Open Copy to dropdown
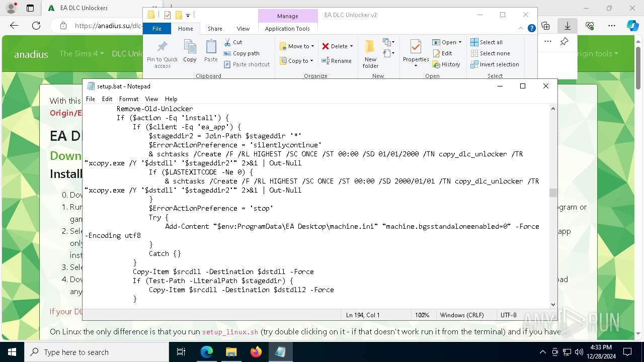Image resolution: width=644 pixels, height=362 pixels. click(296, 61)
